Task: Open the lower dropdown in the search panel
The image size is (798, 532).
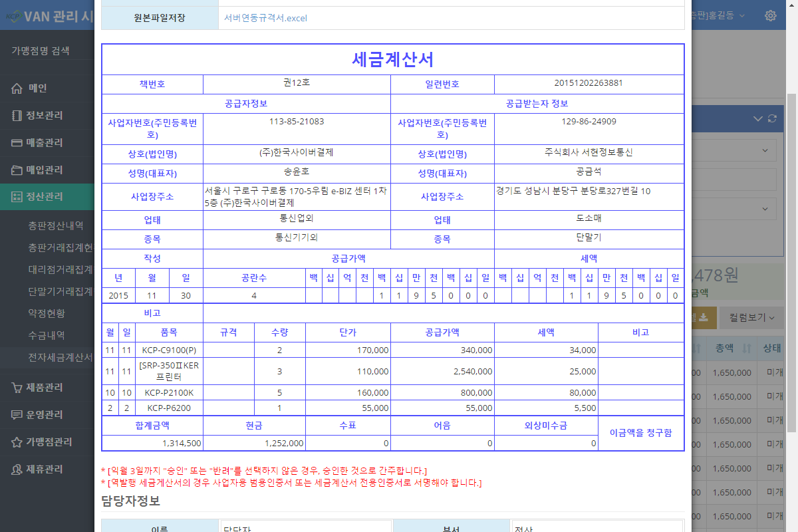Action: click(734, 209)
